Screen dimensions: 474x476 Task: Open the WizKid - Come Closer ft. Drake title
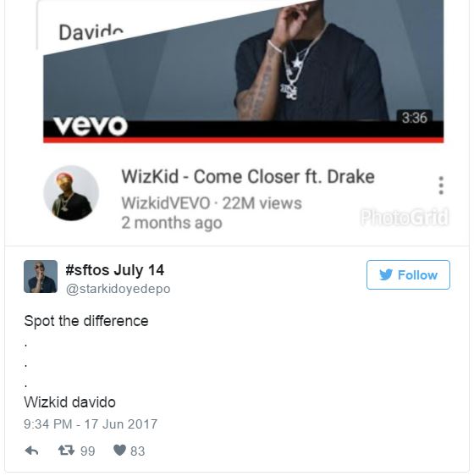coord(248,176)
